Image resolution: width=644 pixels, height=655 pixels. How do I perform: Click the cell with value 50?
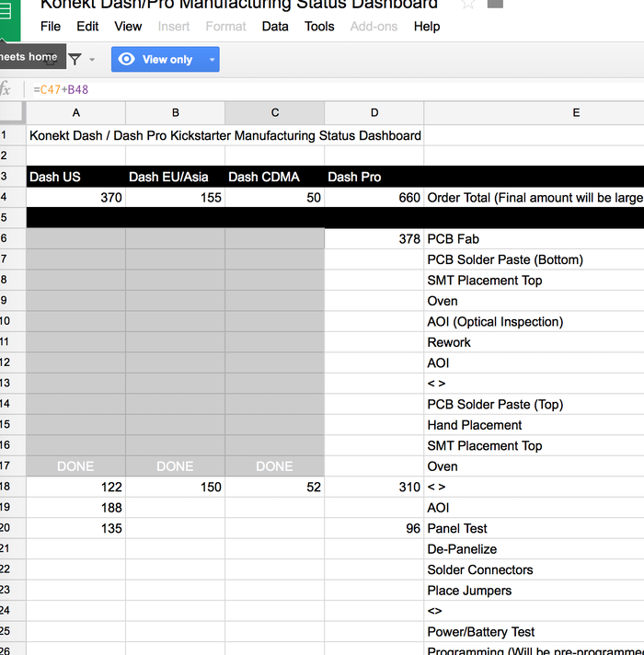coord(275,197)
